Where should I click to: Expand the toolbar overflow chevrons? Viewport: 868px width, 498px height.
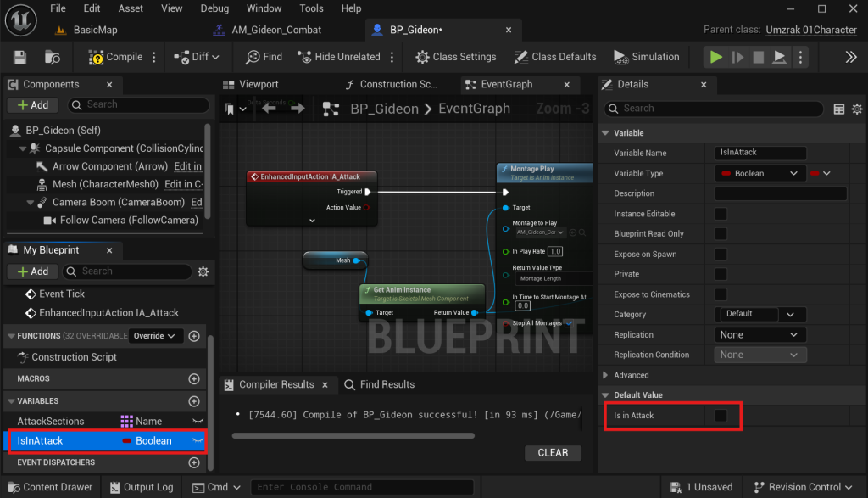851,57
